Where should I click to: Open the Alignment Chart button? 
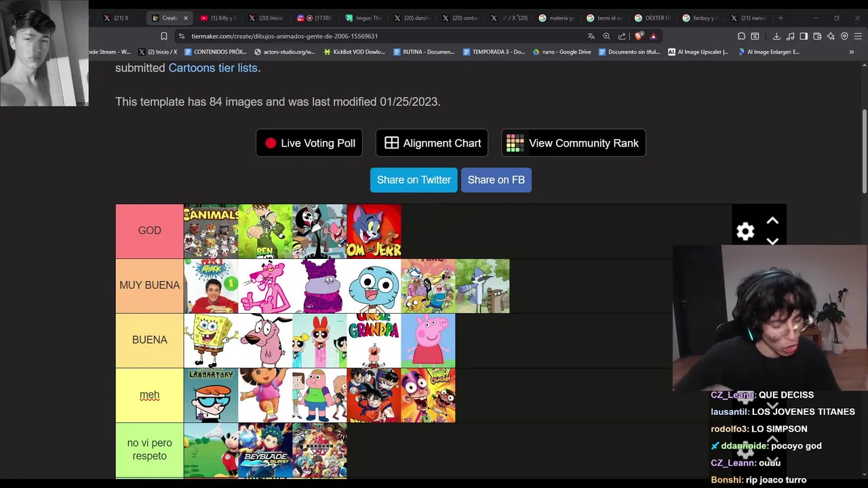(432, 143)
